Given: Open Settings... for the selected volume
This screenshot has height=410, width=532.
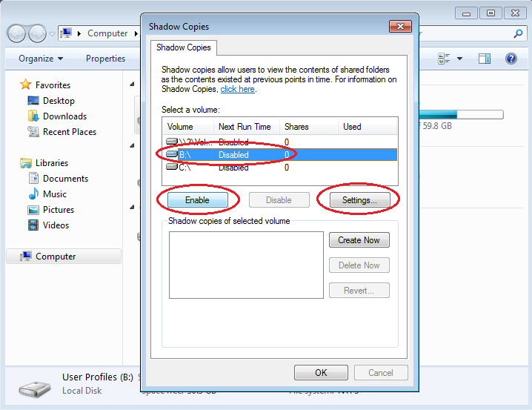Looking at the screenshot, I should [359, 200].
